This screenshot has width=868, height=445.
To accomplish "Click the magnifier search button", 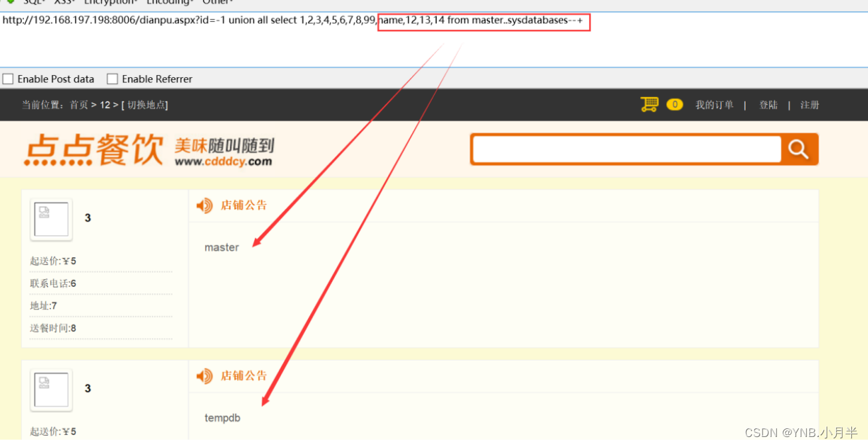I will tap(798, 149).
